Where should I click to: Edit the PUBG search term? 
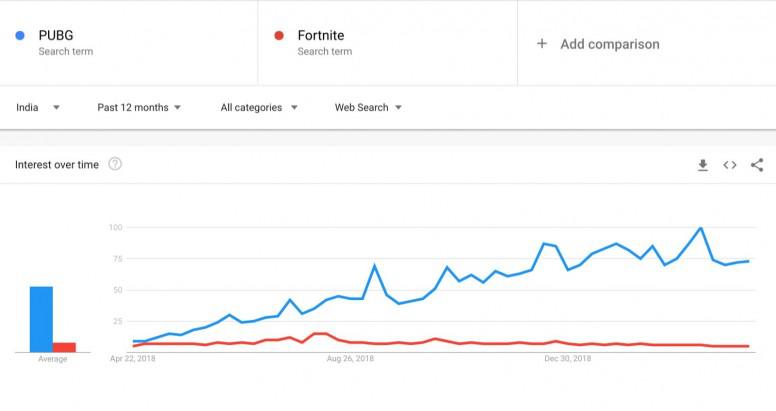point(129,43)
